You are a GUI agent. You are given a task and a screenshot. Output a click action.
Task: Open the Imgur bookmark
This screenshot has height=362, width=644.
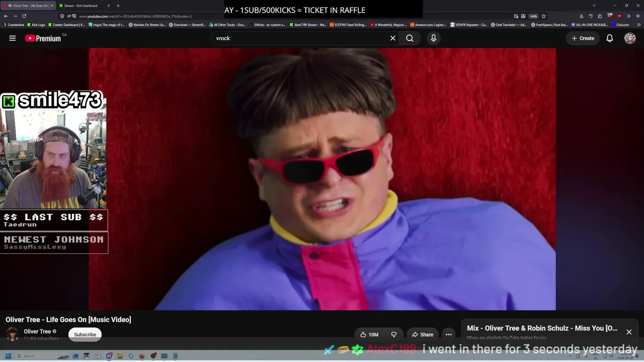click(106, 25)
